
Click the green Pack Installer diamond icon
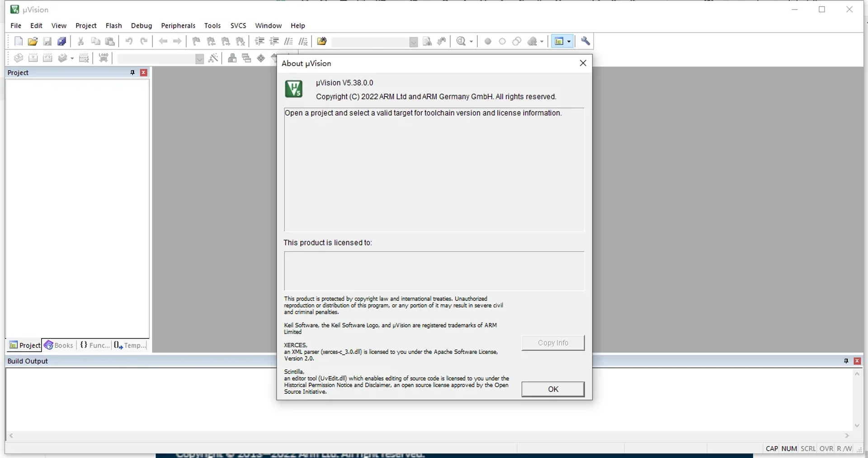[261, 58]
